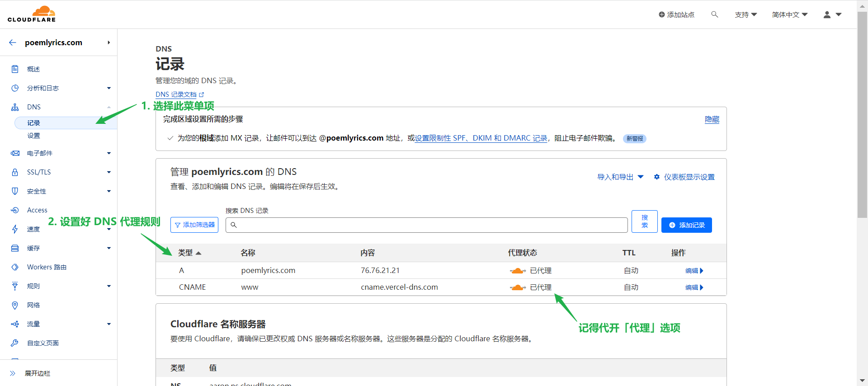
Task: Click the 安全性 shield icon
Action: click(15, 191)
